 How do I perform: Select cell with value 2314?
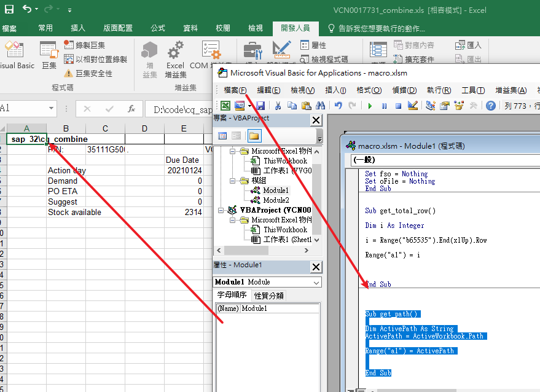184,212
